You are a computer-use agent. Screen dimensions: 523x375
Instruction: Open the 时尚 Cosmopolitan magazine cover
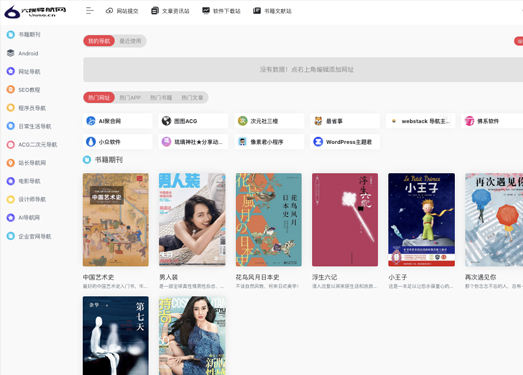(192, 336)
